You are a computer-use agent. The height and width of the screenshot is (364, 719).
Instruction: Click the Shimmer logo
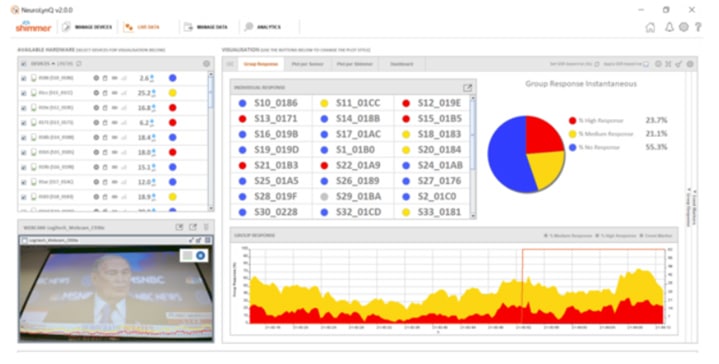click(33, 27)
